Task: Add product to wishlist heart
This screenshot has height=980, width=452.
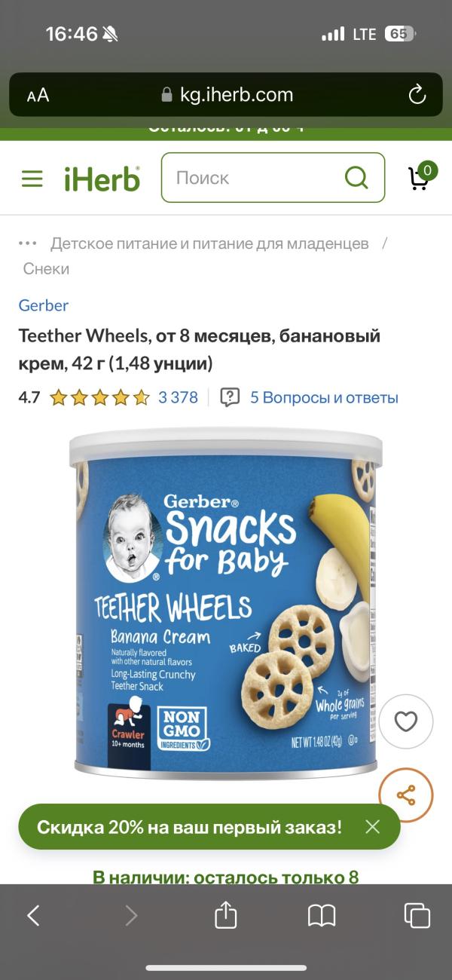Action: click(406, 722)
